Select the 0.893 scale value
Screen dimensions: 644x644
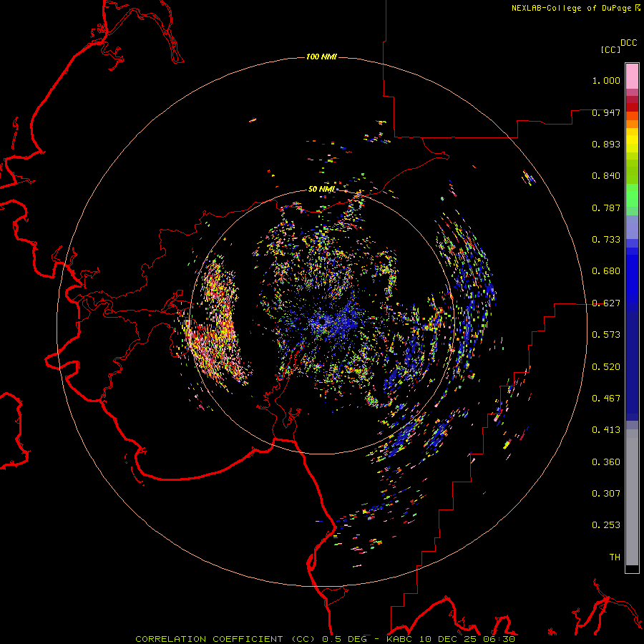[606, 144]
